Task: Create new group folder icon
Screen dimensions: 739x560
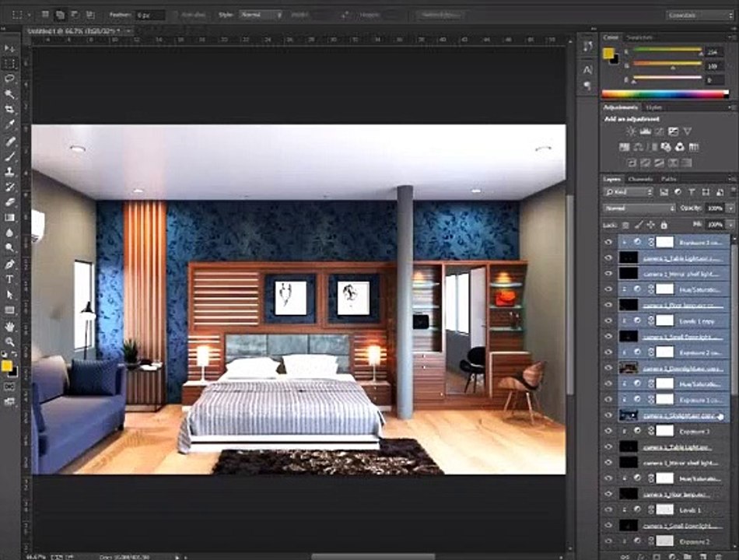Action: 687,557
